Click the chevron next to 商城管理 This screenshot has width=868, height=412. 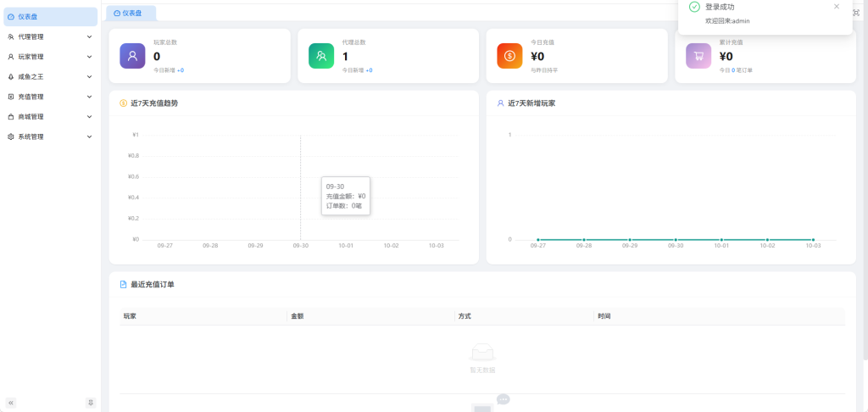(89, 117)
